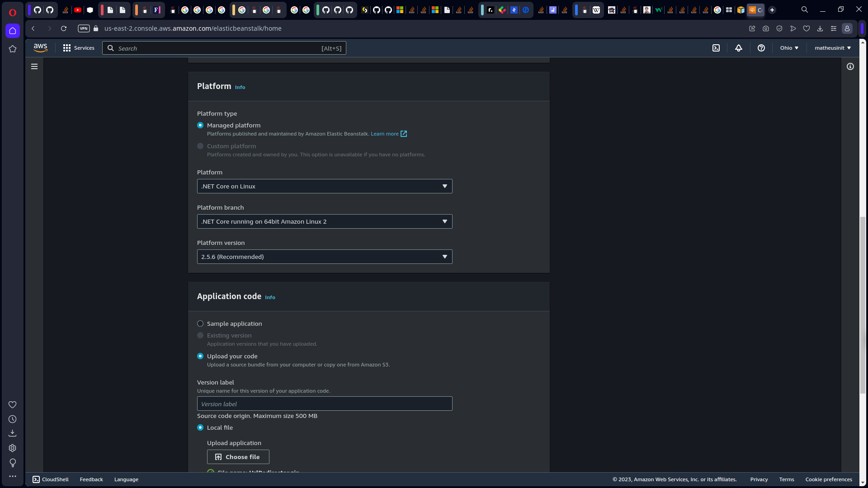Expand the Platform version 2.5.6 dropdown
868x488 pixels.
tap(324, 256)
